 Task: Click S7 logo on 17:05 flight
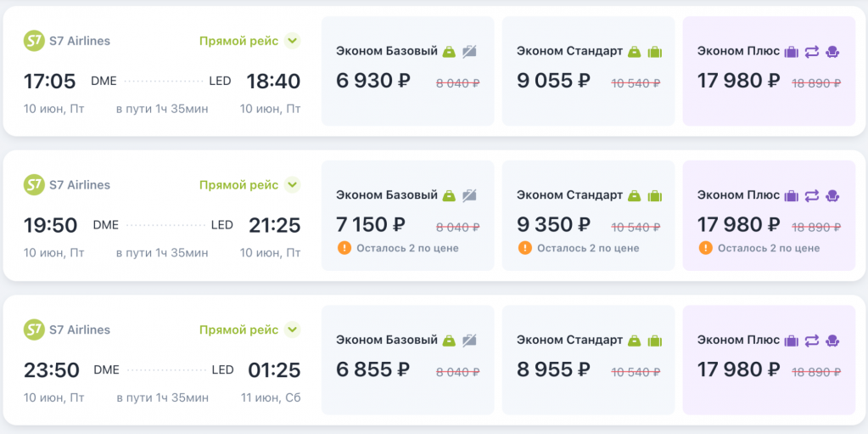tap(34, 41)
